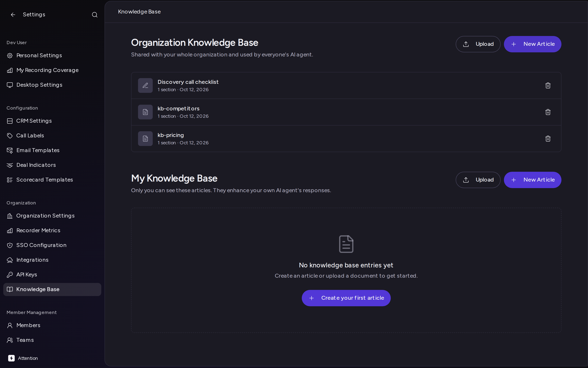The image size is (588, 368).
Task: Click the pencil icon of Discovery call checklist
Action: click(145, 85)
